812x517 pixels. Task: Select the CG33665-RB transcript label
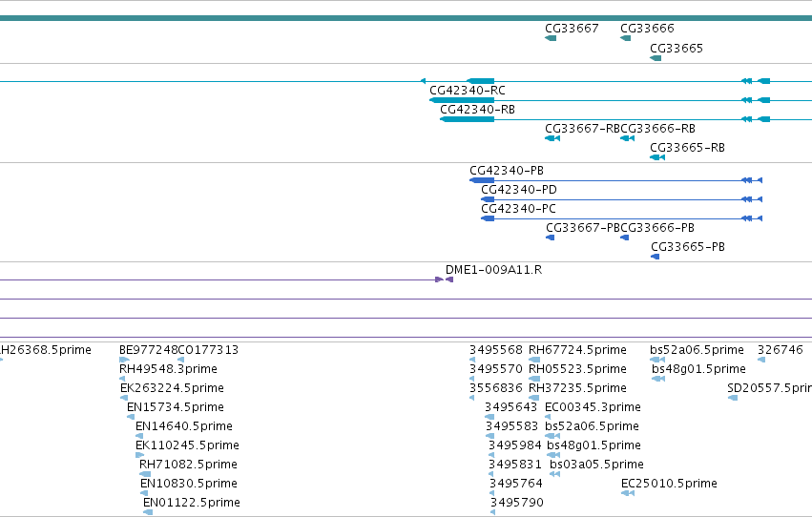[687, 148]
